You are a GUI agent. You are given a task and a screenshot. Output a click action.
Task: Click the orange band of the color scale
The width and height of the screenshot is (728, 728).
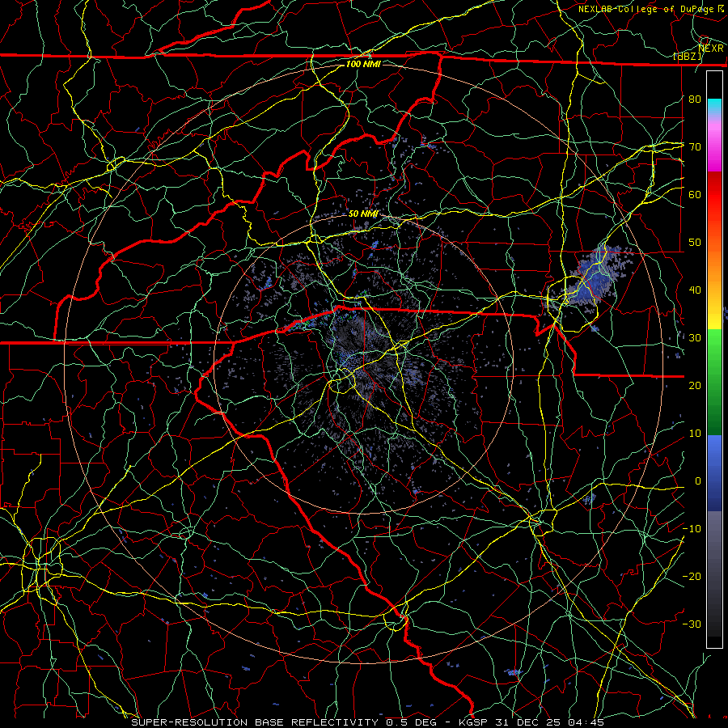(x=714, y=267)
